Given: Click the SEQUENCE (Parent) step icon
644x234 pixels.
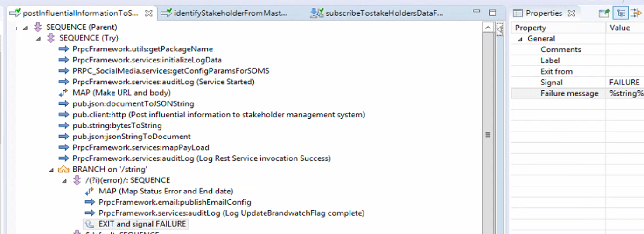Looking at the screenshot, I should click(x=38, y=28).
